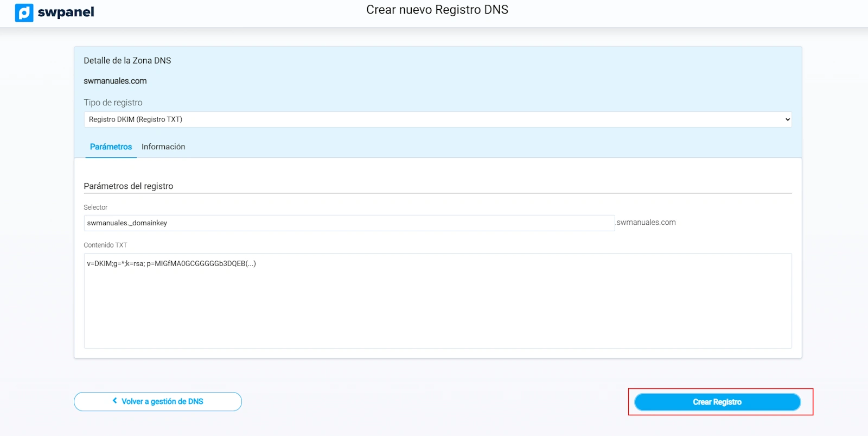Switch to the Parámetros tab
The width and height of the screenshot is (868, 436).
[x=111, y=147]
